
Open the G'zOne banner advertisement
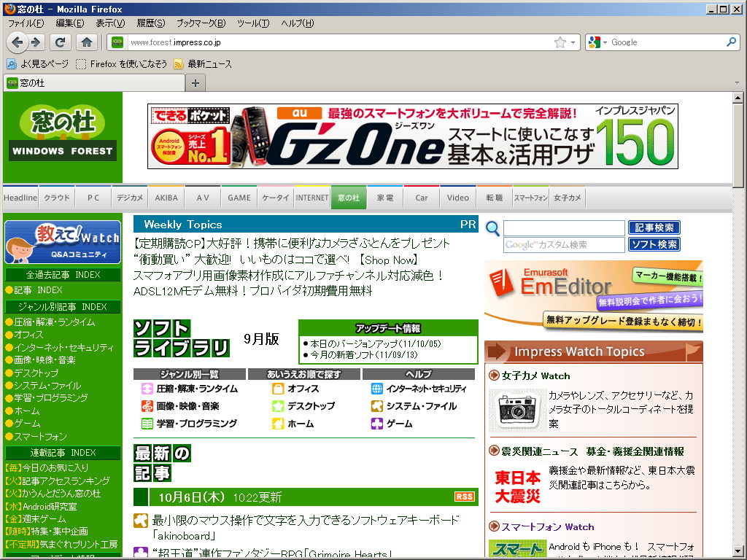click(x=413, y=136)
